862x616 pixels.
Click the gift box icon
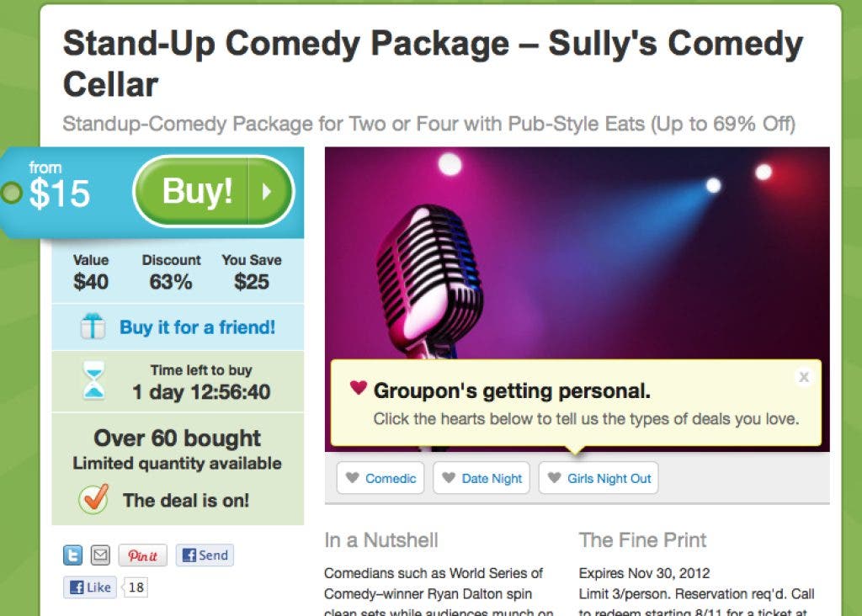click(93, 327)
